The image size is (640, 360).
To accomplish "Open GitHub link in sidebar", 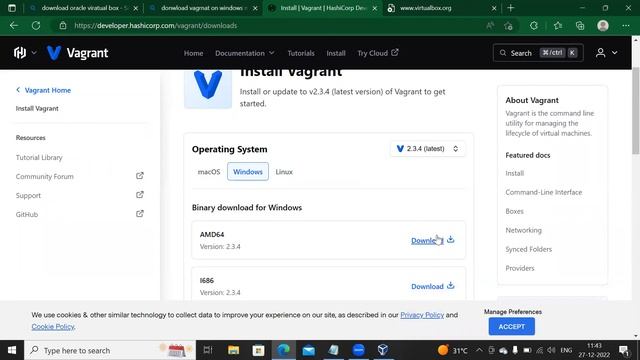I will coord(27,214).
